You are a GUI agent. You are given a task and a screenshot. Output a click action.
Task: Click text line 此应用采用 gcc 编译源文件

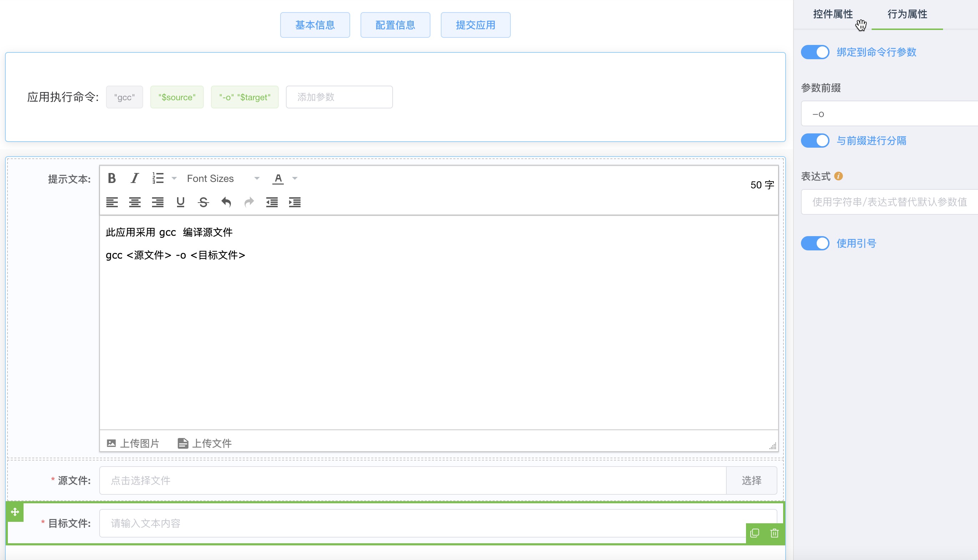click(169, 232)
